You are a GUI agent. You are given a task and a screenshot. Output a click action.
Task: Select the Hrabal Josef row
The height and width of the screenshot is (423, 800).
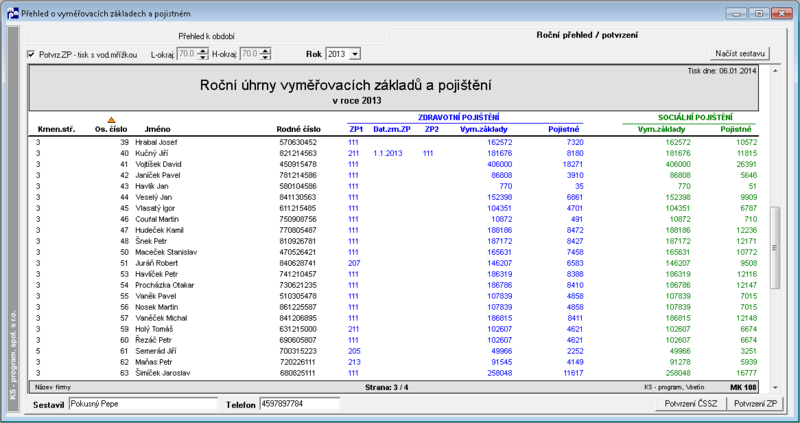393,142
